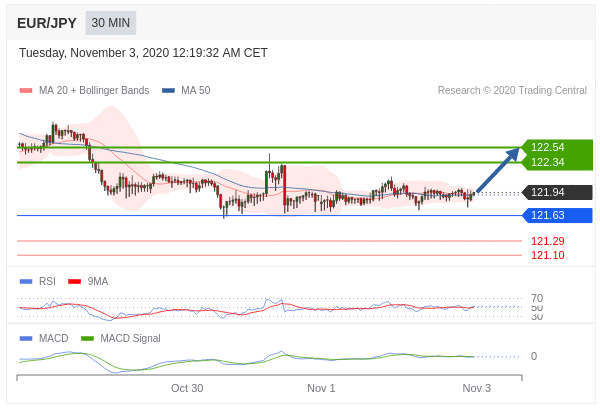Click the blue MA 50 legend swatch

[168, 91]
